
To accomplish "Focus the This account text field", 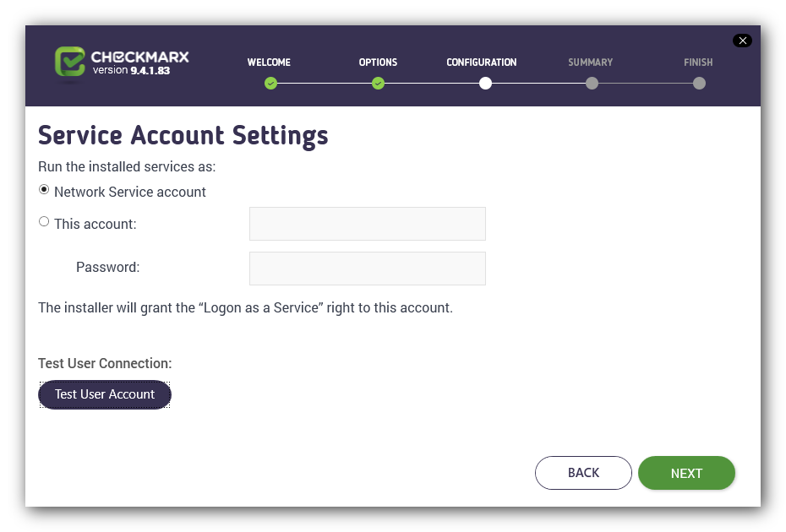I will [368, 224].
